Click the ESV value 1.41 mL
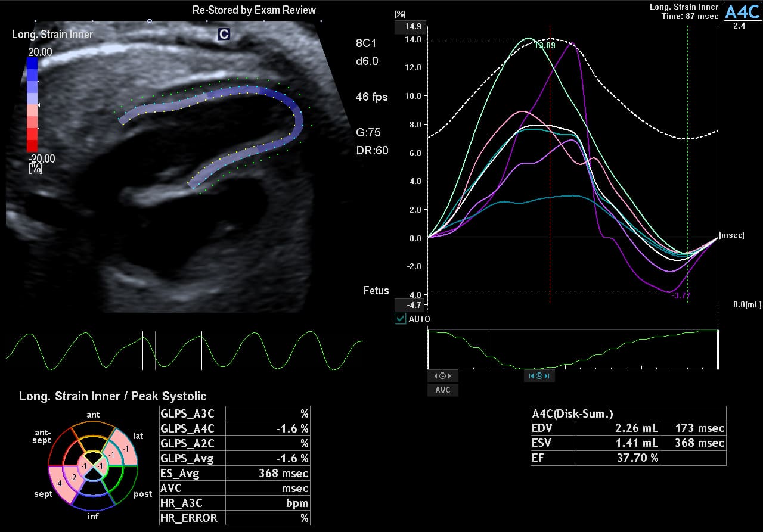 click(619, 443)
